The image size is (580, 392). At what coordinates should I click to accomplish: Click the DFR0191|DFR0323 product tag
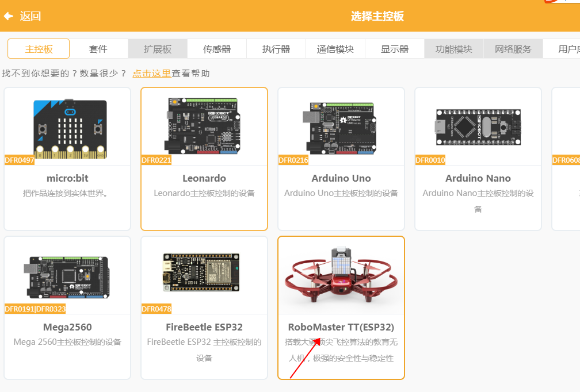(35, 309)
